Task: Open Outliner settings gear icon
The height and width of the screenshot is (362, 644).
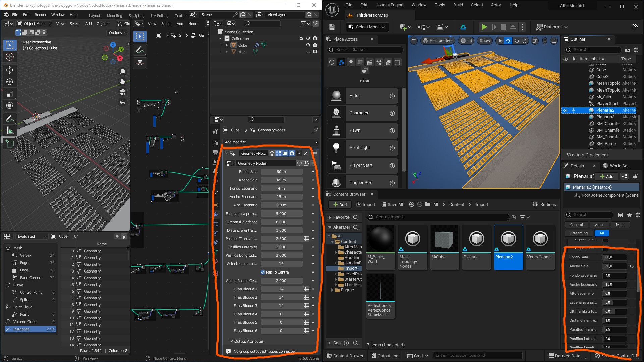Action: point(636,50)
